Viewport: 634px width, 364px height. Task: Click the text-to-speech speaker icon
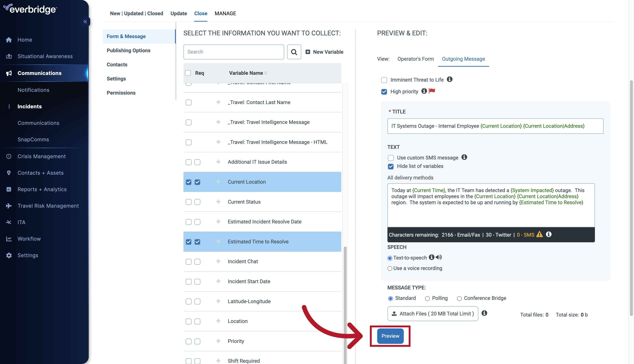click(439, 258)
